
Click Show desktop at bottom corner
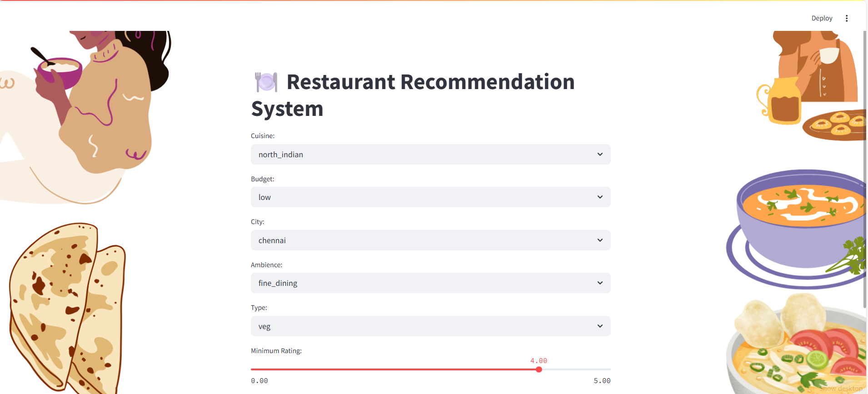(x=841, y=389)
